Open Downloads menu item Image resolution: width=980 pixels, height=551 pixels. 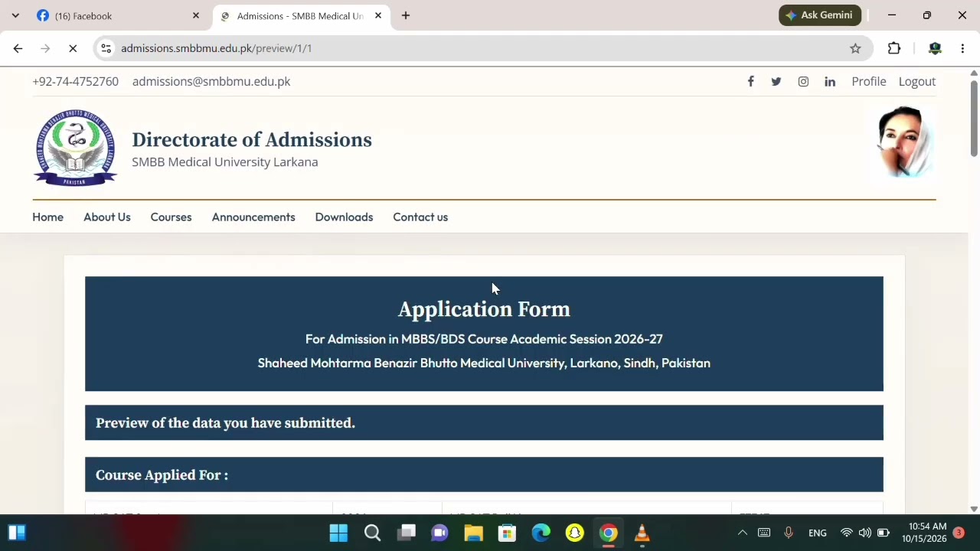(x=344, y=217)
